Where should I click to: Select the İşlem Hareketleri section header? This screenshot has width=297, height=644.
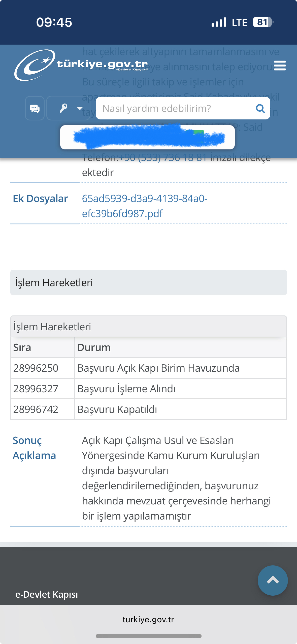149,282
